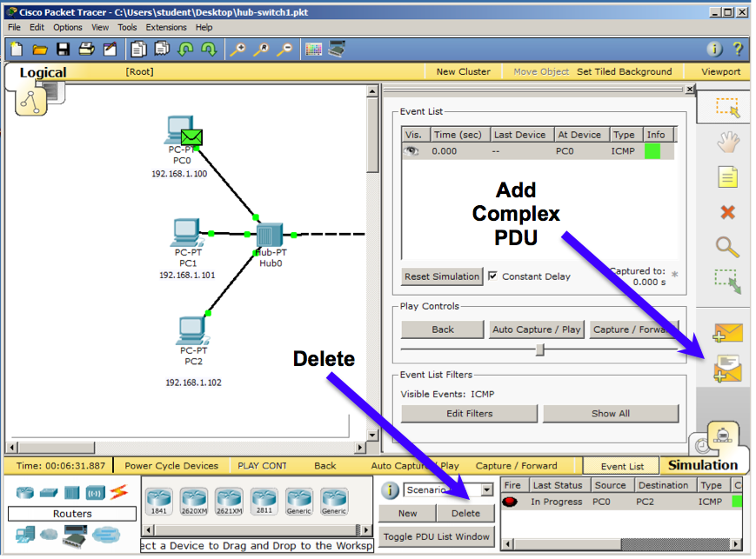756x559 pixels.
Task: Select the 2811 router model
Action: (264, 501)
